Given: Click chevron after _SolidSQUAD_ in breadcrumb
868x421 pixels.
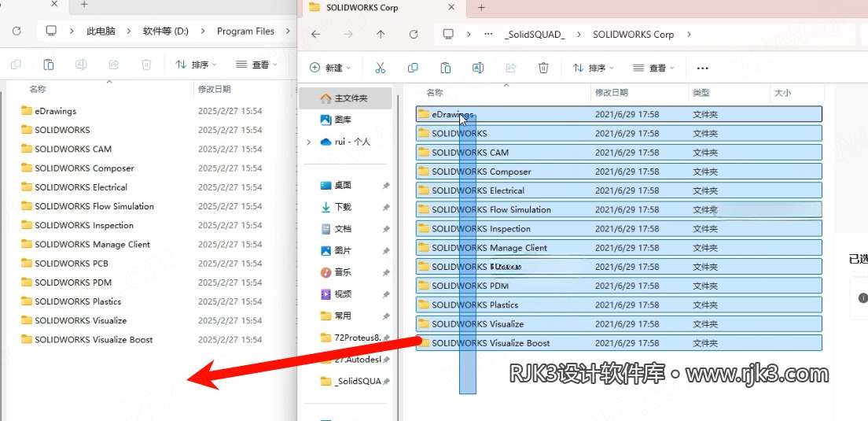Looking at the screenshot, I should [579, 35].
